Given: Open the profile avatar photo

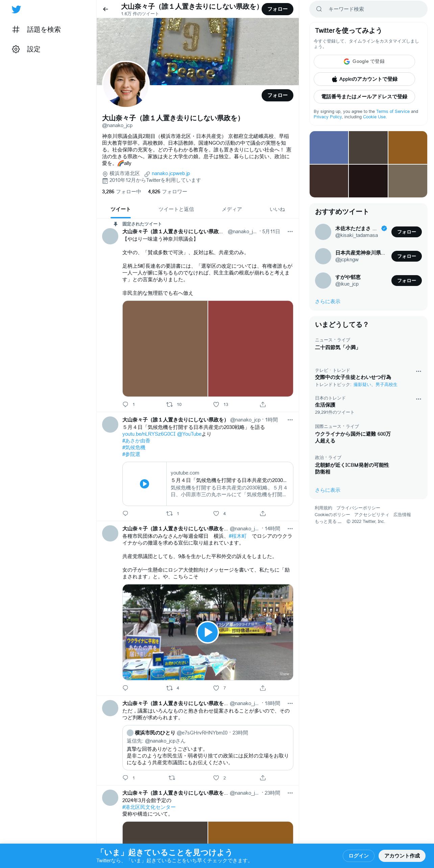Looking at the screenshot, I should tap(126, 85).
